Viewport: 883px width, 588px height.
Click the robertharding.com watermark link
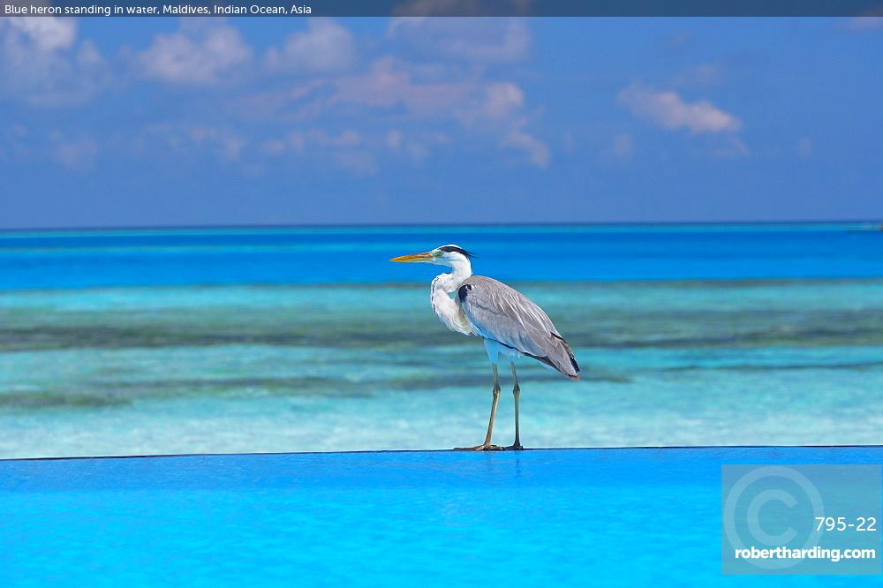(x=804, y=554)
